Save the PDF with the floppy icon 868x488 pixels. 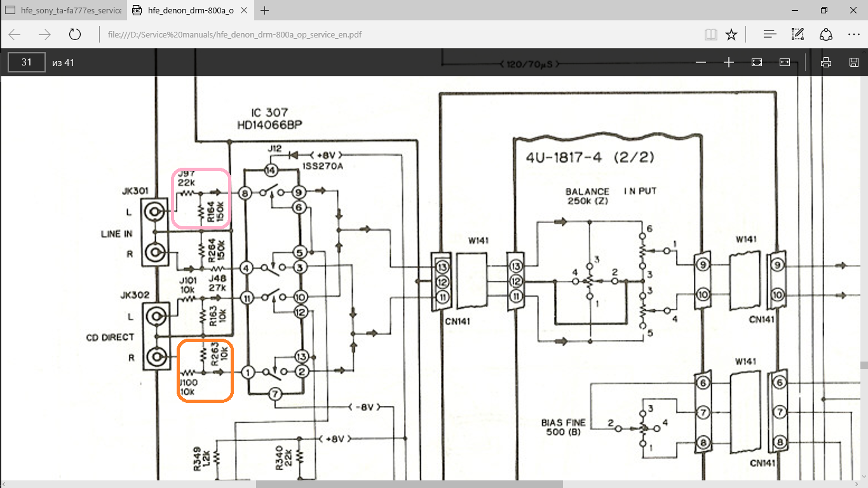854,62
